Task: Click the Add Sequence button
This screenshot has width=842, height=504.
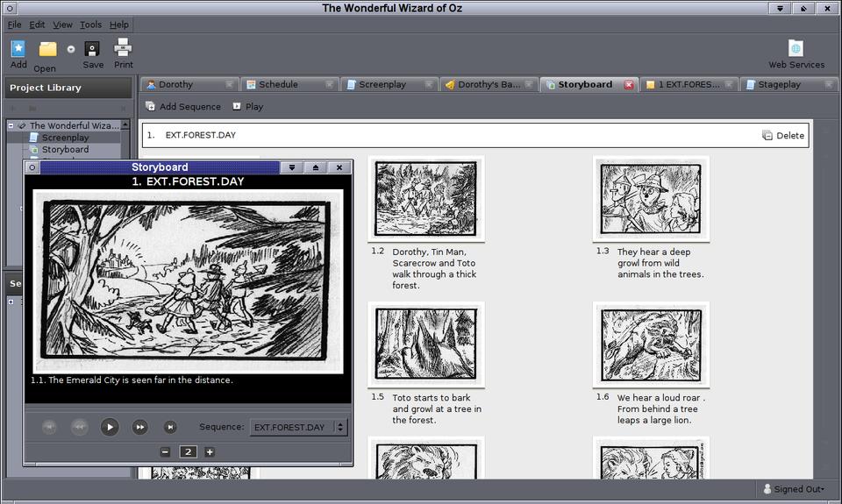Action: pyautogui.click(x=182, y=107)
